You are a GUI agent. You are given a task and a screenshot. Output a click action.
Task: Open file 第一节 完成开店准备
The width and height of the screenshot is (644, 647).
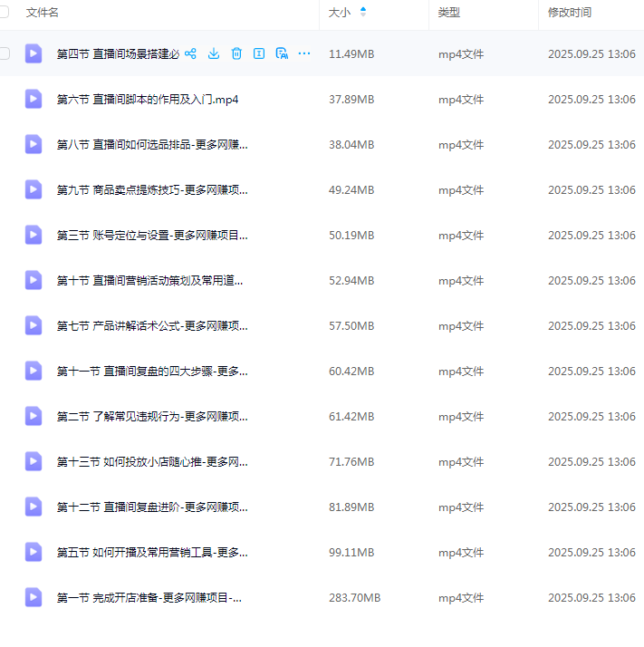click(149, 598)
